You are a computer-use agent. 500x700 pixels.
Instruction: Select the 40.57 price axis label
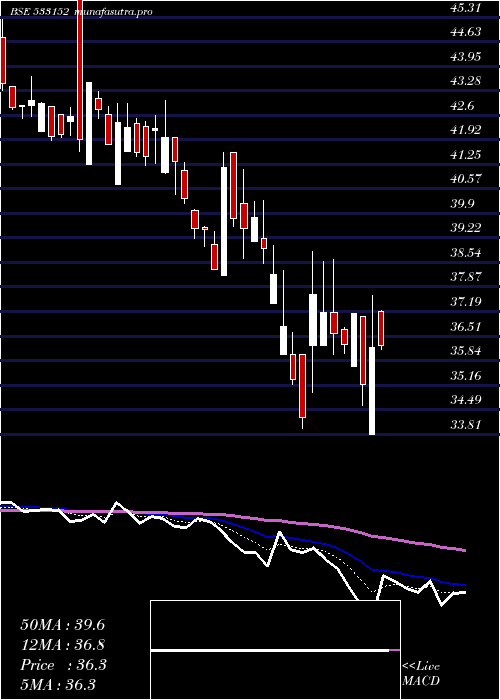(466, 179)
